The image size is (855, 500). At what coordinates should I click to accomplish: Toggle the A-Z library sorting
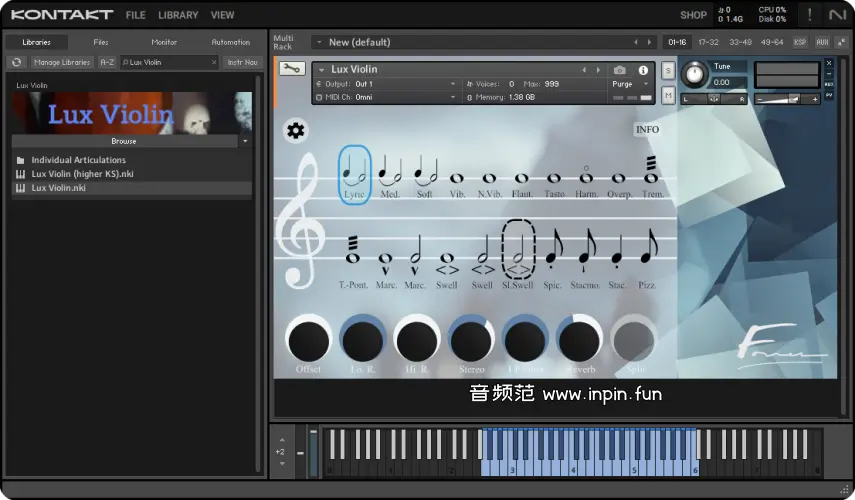point(107,62)
